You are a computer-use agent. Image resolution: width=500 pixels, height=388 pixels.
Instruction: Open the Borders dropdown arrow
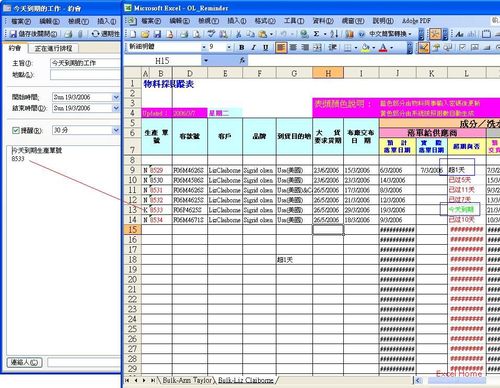pyautogui.click(x=356, y=48)
